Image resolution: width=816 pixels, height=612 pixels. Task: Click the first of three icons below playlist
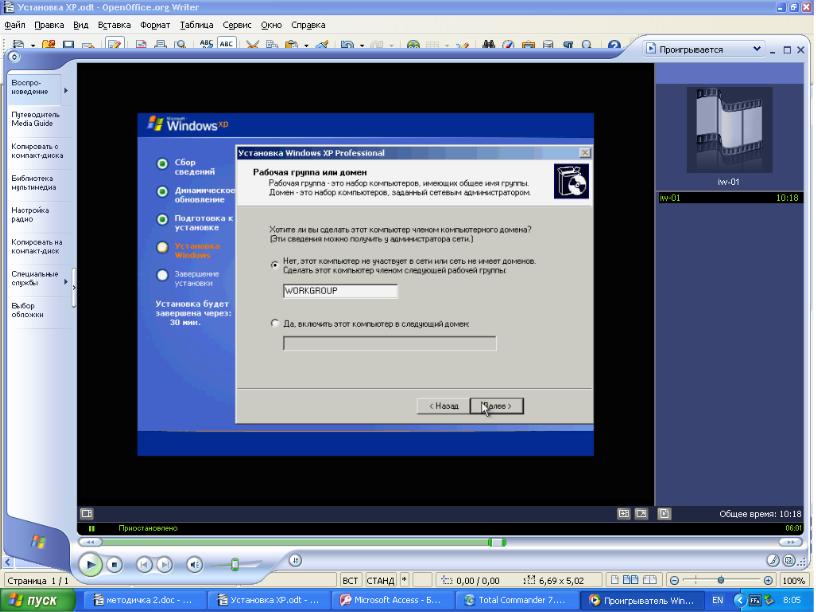tap(623, 514)
